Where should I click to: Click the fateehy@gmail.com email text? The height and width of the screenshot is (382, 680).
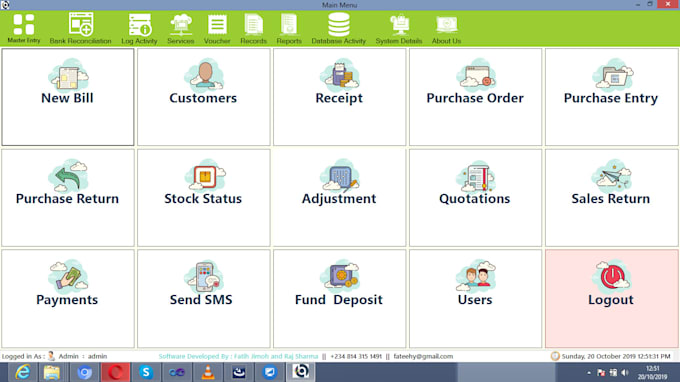423,356
